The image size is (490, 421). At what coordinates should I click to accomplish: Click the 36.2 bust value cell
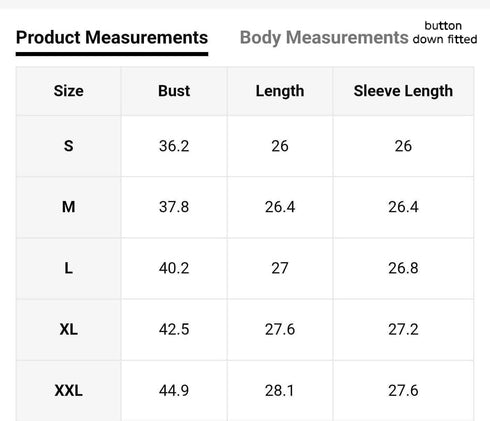[x=174, y=146]
